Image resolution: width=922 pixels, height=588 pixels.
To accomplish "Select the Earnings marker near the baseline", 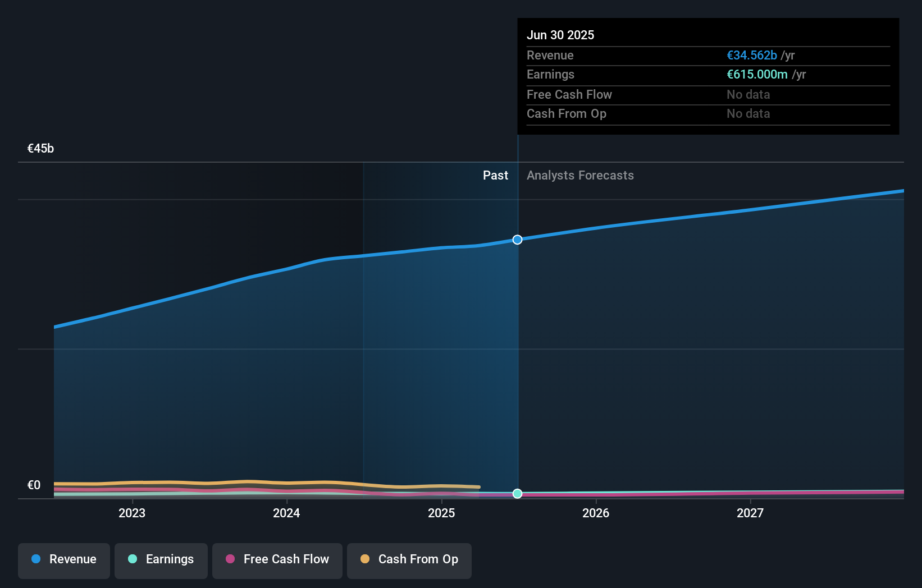I will tap(517, 494).
